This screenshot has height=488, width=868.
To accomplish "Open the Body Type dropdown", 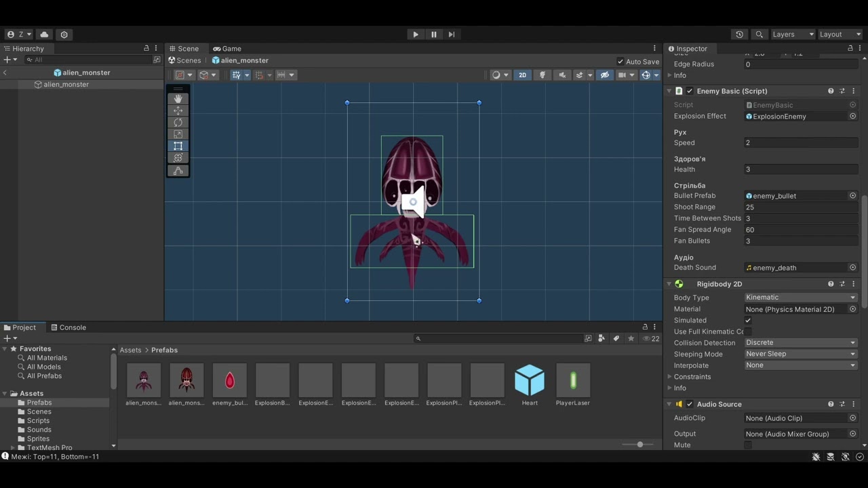I will (x=801, y=298).
